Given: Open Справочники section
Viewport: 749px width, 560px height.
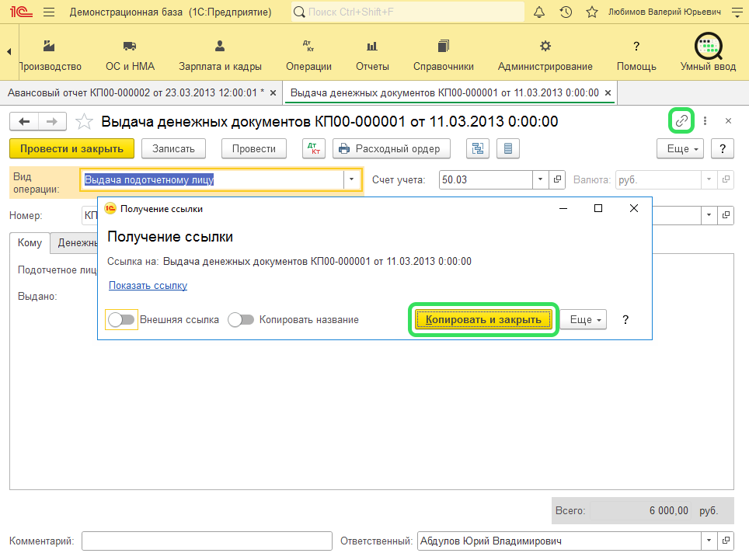Looking at the screenshot, I should pyautogui.click(x=444, y=57).
